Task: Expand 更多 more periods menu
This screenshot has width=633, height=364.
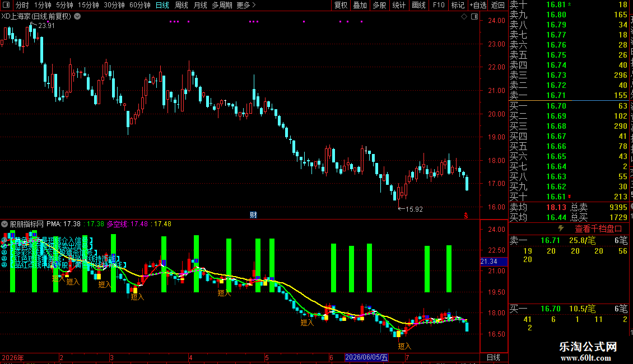Action: pyautogui.click(x=246, y=5)
